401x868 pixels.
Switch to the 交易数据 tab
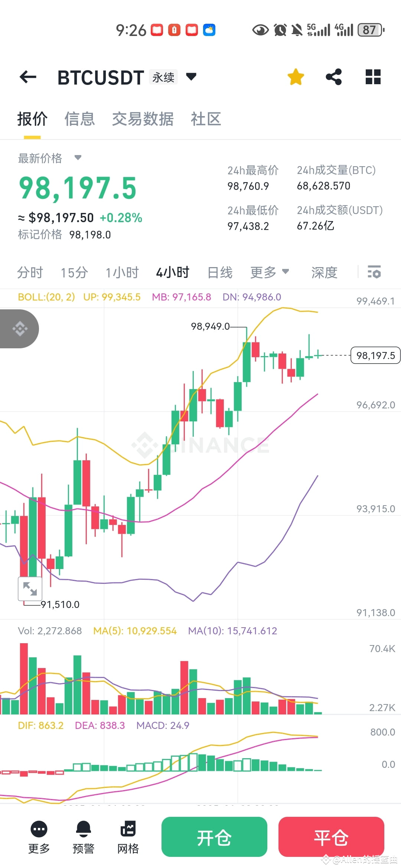(143, 119)
